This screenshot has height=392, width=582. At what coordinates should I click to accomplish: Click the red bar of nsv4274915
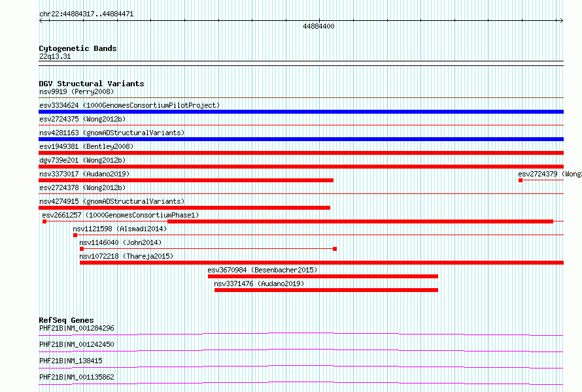click(x=184, y=208)
